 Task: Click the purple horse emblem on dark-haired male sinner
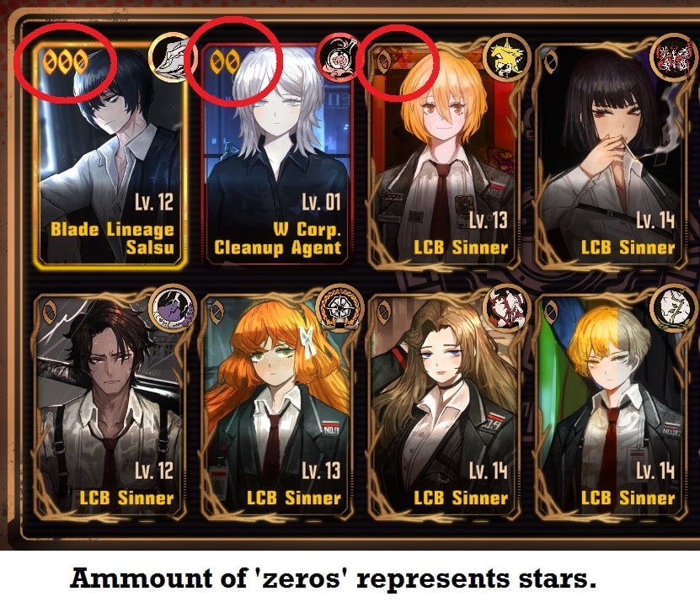(173, 308)
